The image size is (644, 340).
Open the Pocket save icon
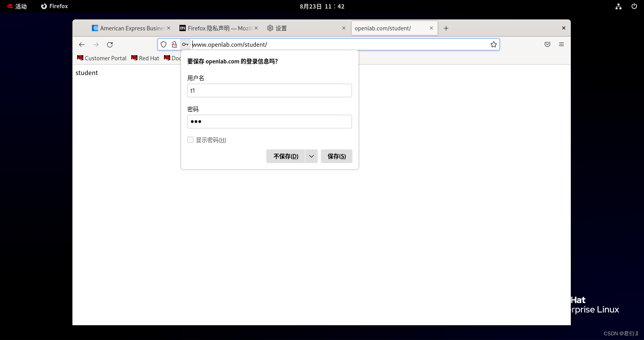(x=547, y=44)
